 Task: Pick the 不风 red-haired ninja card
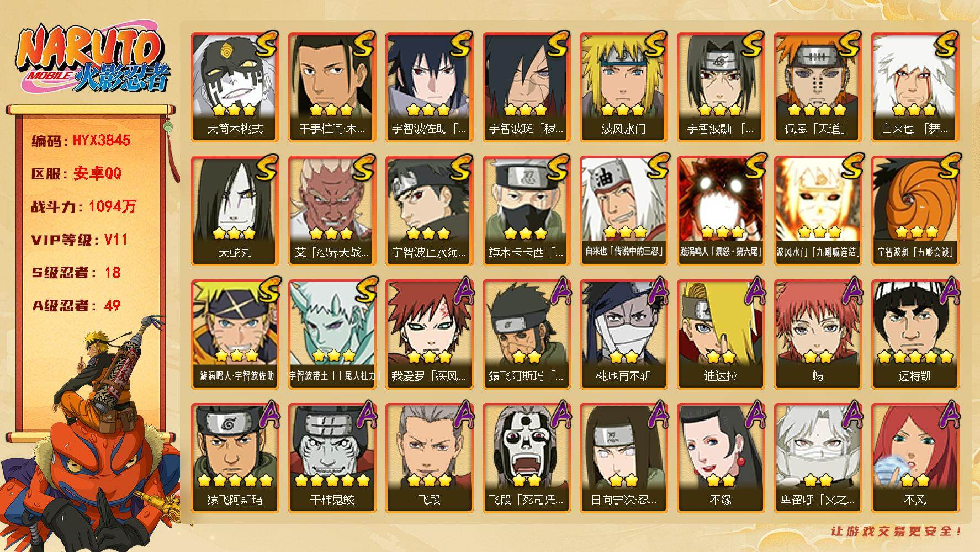(x=915, y=458)
